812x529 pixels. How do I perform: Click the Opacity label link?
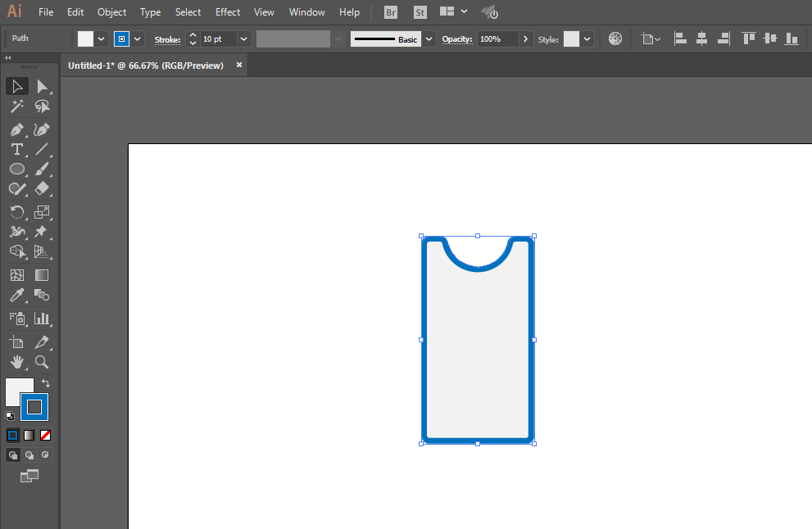pos(456,39)
